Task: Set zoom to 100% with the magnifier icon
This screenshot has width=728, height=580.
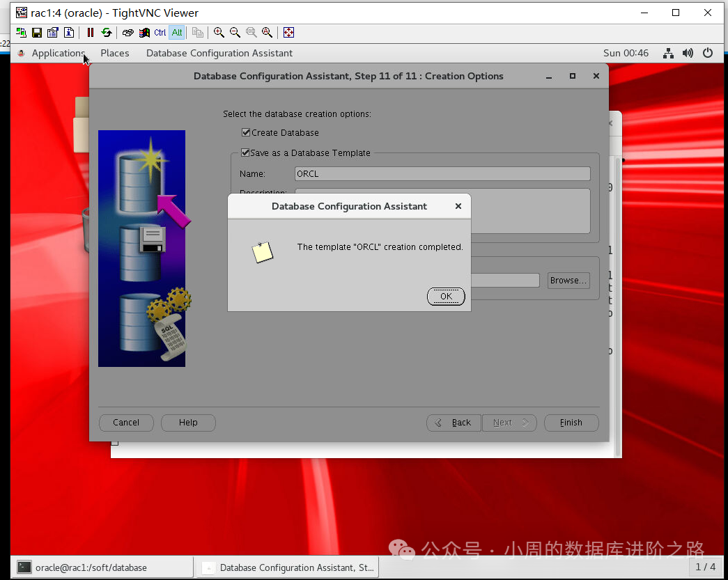Action: pos(251,33)
